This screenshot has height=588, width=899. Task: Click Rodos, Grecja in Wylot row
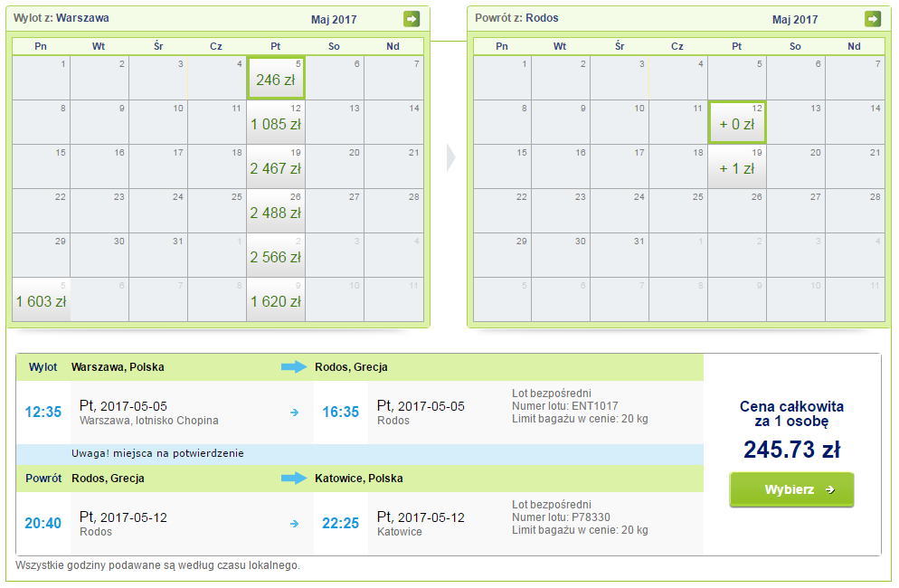[x=351, y=367]
